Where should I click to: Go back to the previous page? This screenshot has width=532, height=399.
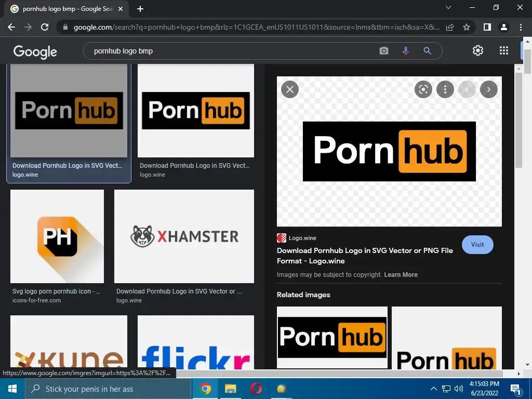click(11, 27)
